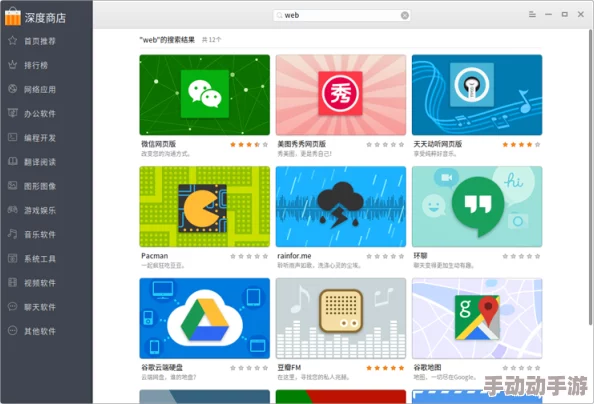Viewport: 594px width, 404px height.
Task: Click the magnifier icon in search box
Action: [279, 16]
